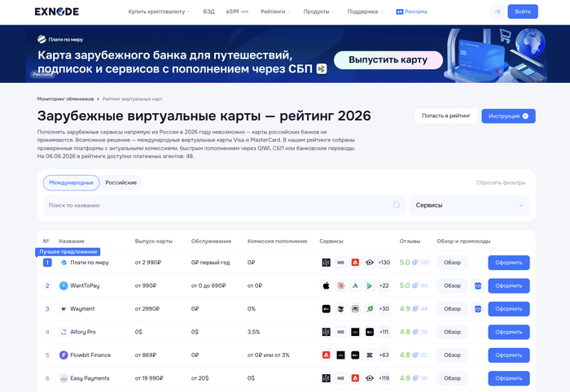
Task: Click reviews comment icon in Wayment row
Action: pyautogui.click(x=415, y=309)
